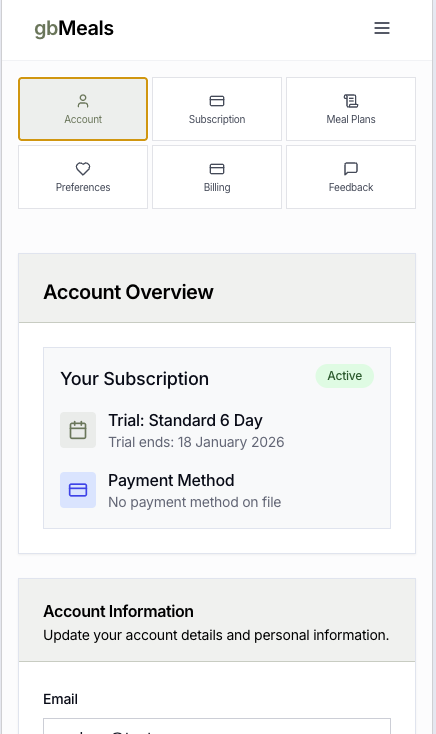The image size is (436, 734).
Task: Select the Account tab label
Action: [x=83, y=119]
